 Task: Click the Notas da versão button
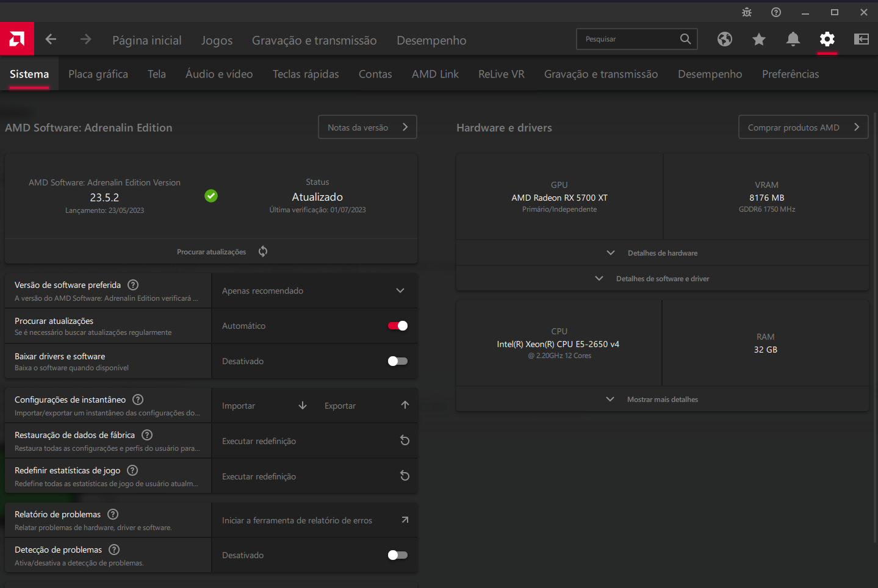(367, 127)
